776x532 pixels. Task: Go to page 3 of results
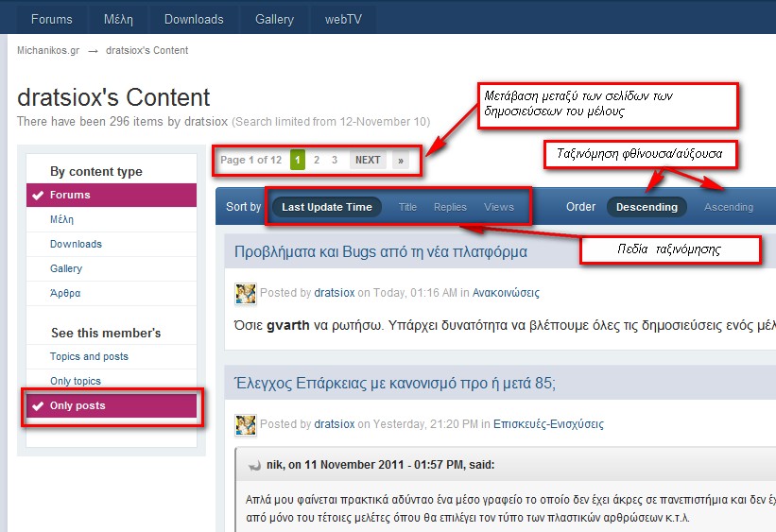point(335,160)
